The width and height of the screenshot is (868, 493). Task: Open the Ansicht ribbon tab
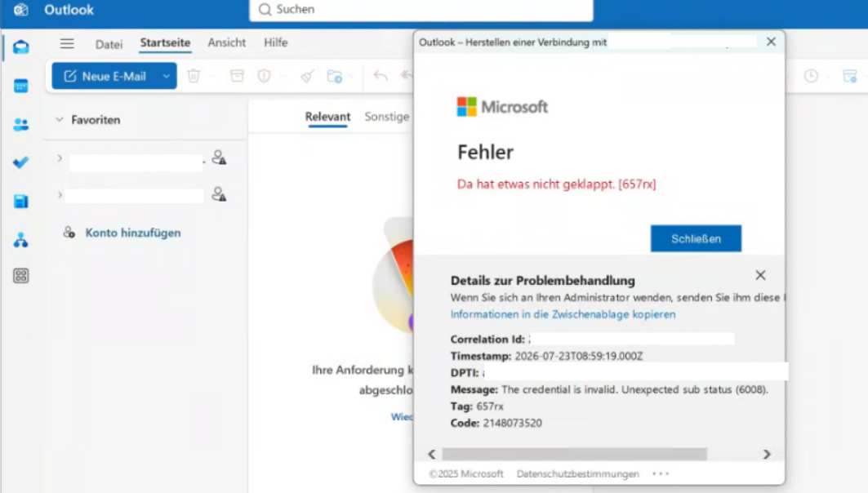click(226, 42)
